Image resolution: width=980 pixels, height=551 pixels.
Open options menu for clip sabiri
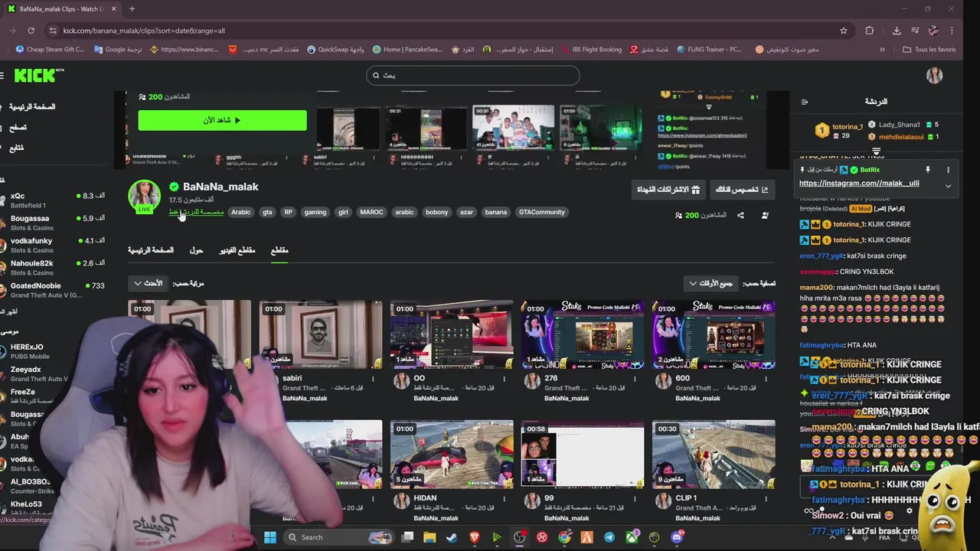point(373,379)
